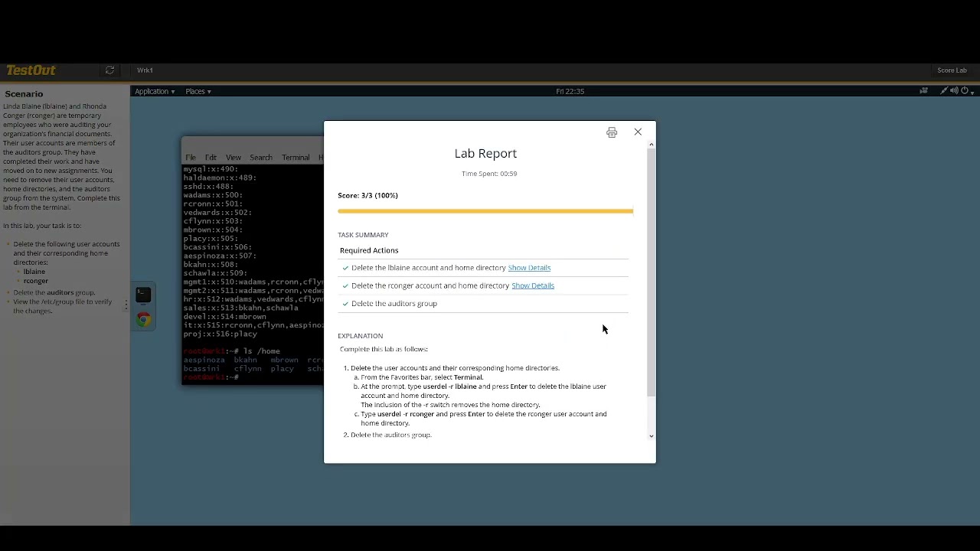The image size is (980, 551).
Task: Launch Chrome from the Favorites bar
Action: 143,319
